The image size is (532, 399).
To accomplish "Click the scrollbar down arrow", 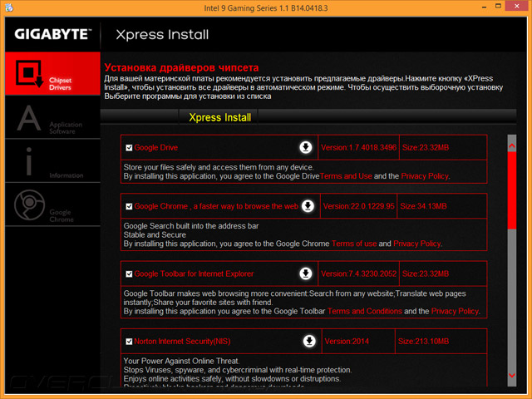I will coord(512,375).
